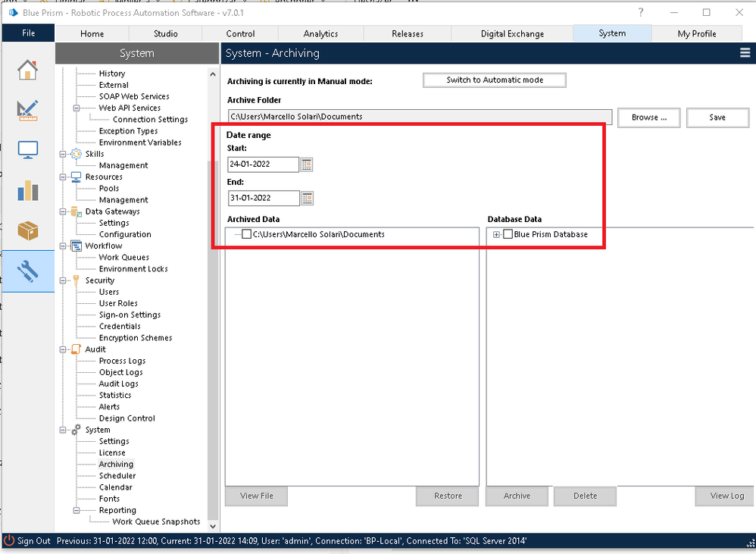756x554 pixels.
Task: Collapse the Reporting tree node
Action: coord(77,510)
